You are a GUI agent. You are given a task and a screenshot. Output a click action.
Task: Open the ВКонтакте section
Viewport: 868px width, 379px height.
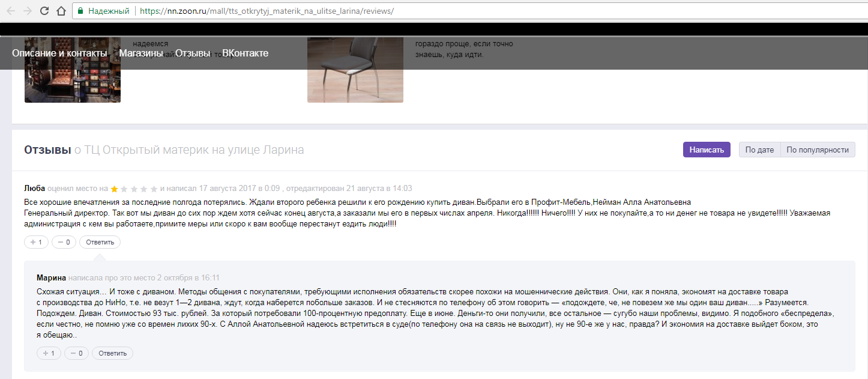click(x=246, y=53)
